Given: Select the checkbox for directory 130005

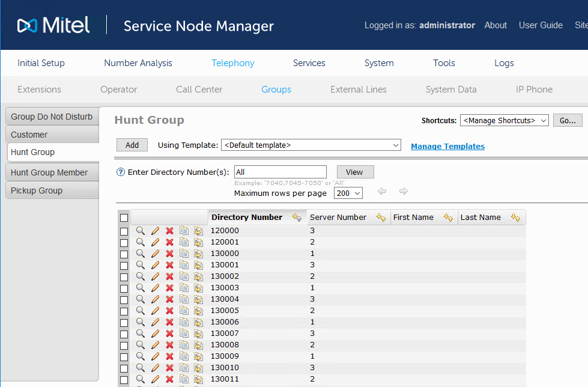Looking at the screenshot, I should pyautogui.click(x=124, y=311).
